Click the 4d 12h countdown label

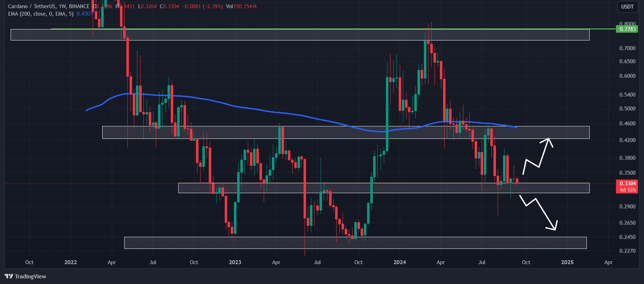click(627, 190)
